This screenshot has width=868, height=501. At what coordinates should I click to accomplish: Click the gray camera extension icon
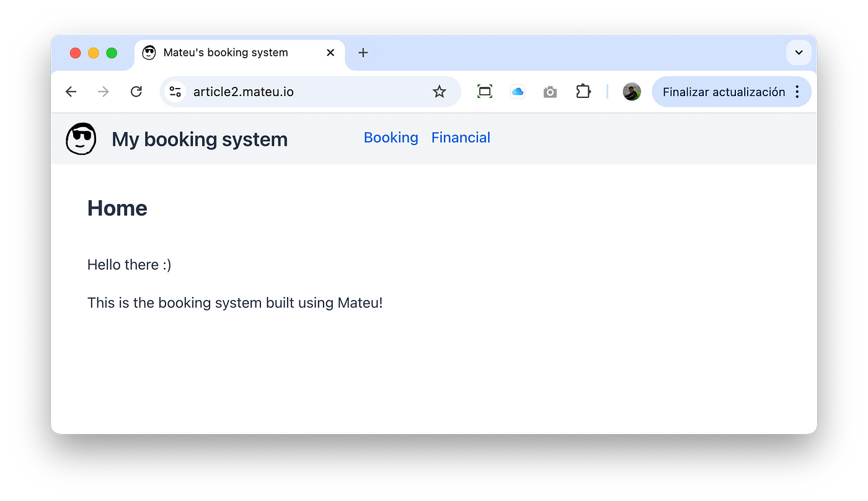[x=550, y=92]
